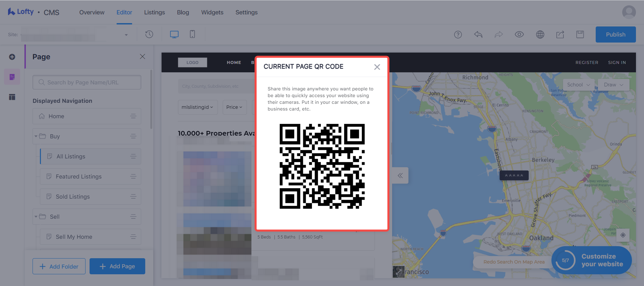Close the Page panel

pyautogui.click(x=143, y=57)
